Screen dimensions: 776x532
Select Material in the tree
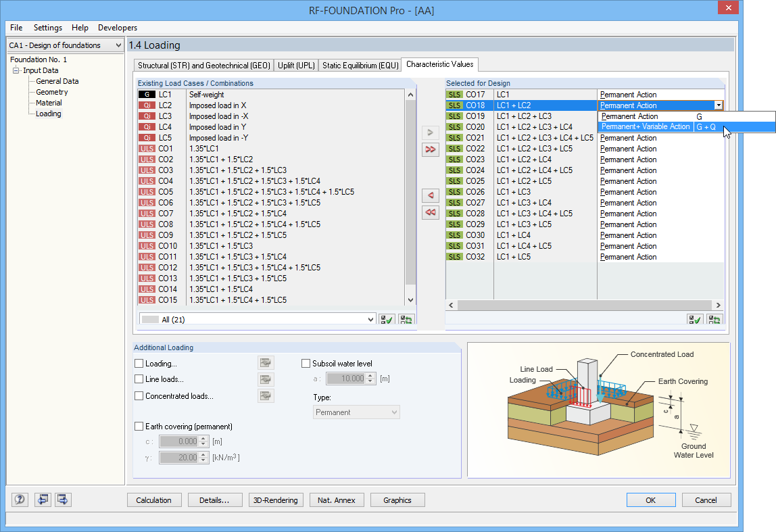click(x=49, y=103)
